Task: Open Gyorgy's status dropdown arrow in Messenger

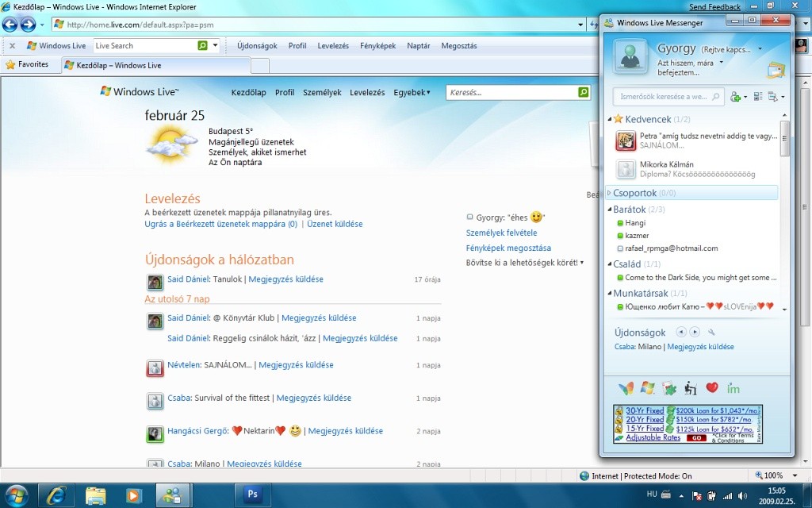Action: (760, 49)
